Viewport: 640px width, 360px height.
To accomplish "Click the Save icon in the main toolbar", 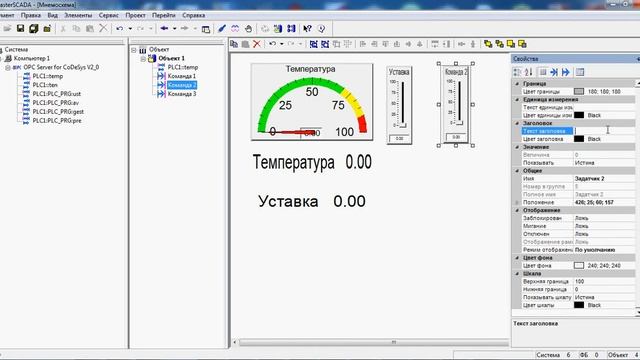I will [20, 29].
